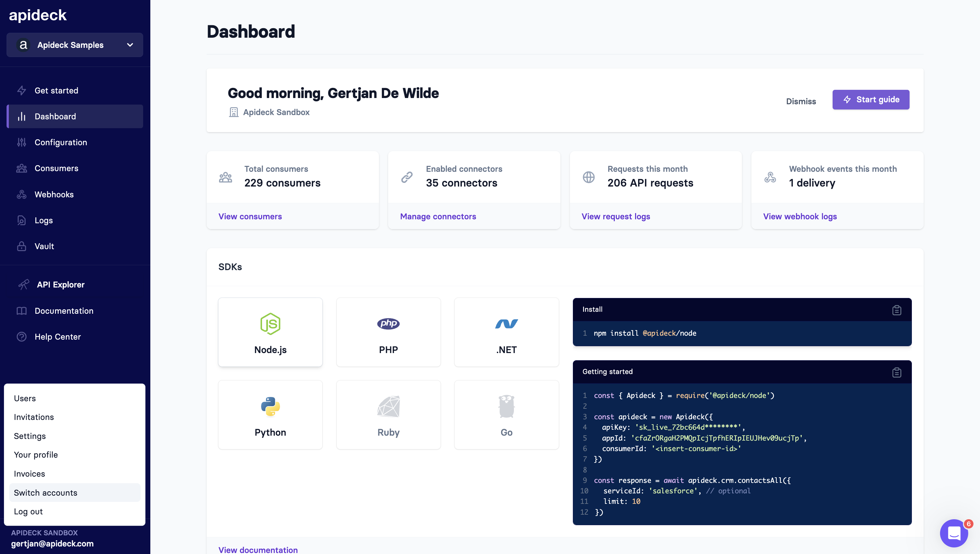The height and width of the screenshot is (554, 980).
Task: Open the View consumers link
Action: tap(250, 216)
